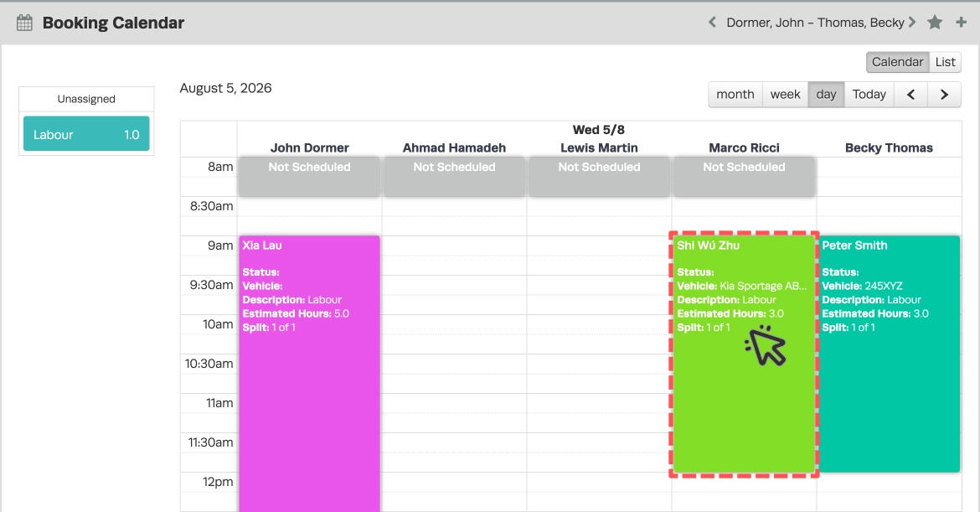Click the 8am time label
The height and width of the screenshot is (512, 980).
[220, 167]
